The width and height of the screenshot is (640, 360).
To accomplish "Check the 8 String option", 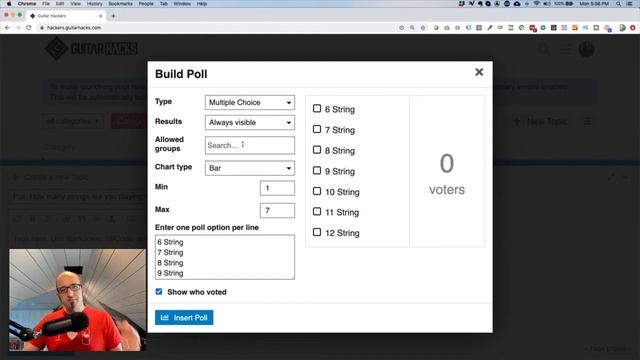I will pos(317,150).
